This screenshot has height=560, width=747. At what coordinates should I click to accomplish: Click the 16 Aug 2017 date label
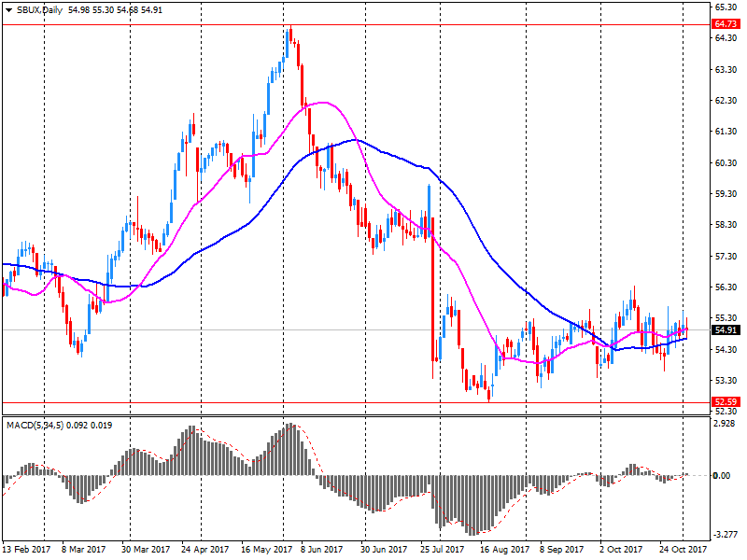505,550
